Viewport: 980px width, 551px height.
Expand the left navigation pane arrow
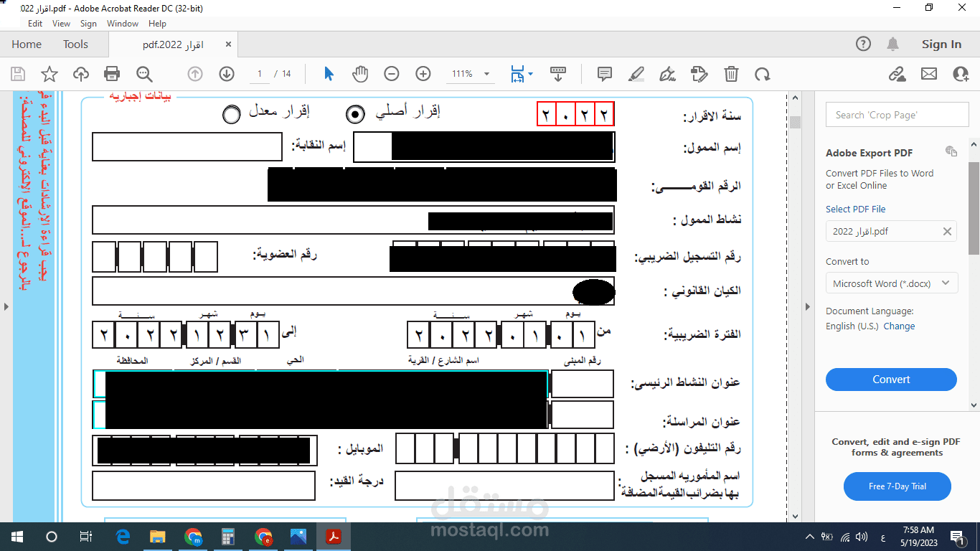6,306
